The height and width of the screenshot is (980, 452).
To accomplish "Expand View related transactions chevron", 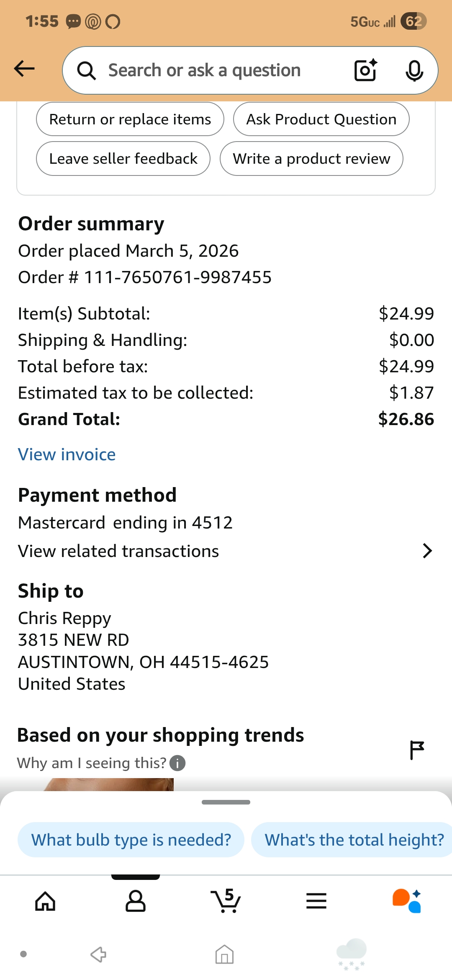I will click(x=427, y=551).
